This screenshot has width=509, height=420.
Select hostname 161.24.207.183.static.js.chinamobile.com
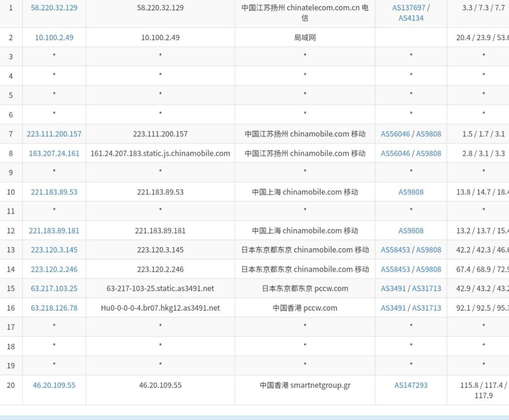[161, 154]
